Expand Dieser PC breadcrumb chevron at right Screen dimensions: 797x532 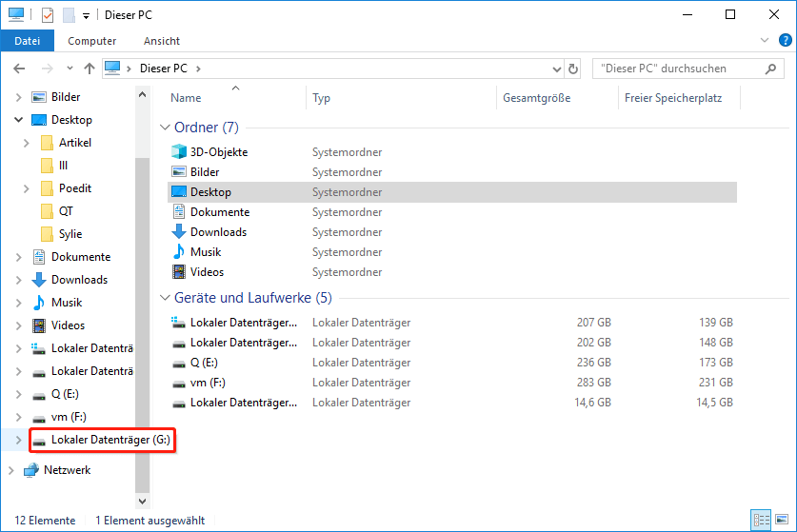pyautogui.click(x=198, y=69)
